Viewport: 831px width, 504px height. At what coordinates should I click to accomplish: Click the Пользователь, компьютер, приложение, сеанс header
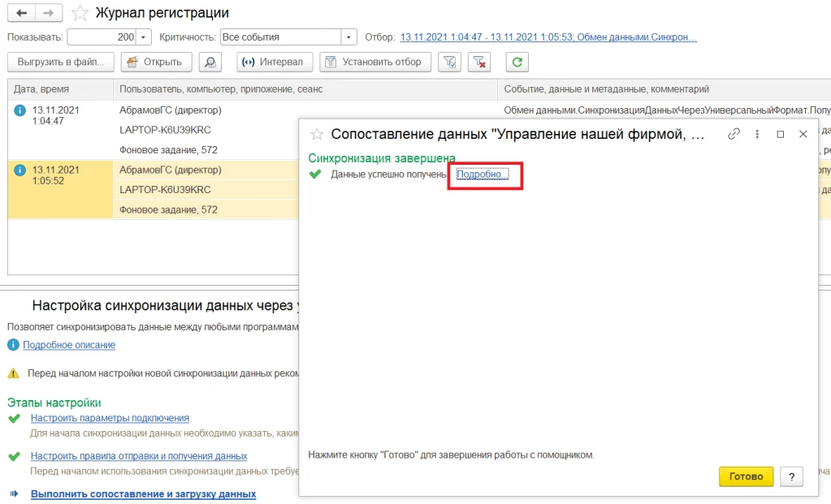(x=305, y=89)
